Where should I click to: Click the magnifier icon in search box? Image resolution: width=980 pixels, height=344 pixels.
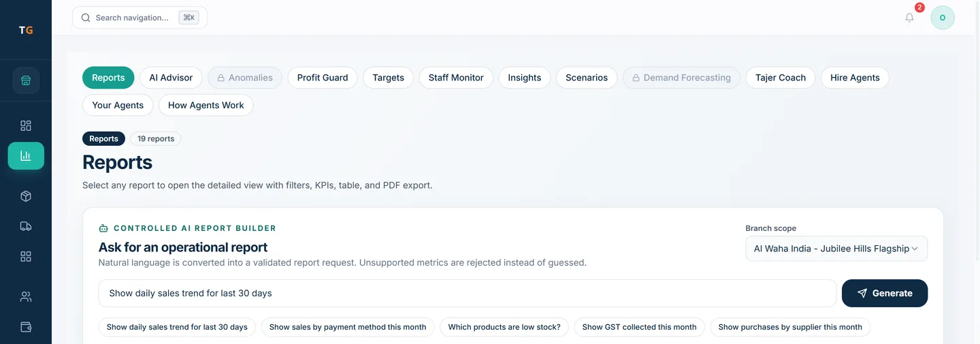point(86,18)
